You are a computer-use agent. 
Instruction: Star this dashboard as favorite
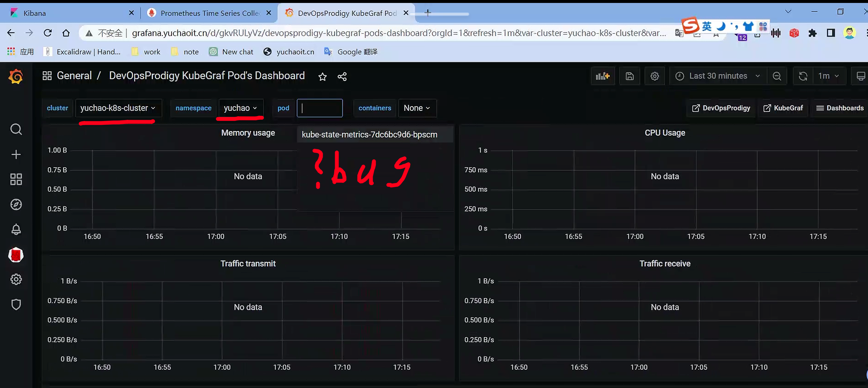coord(322,77)
